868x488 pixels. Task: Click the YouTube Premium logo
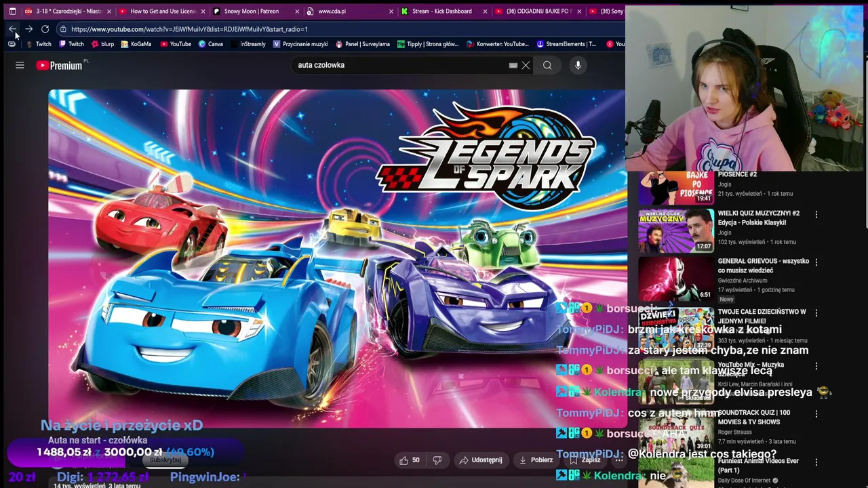point(60,65)
